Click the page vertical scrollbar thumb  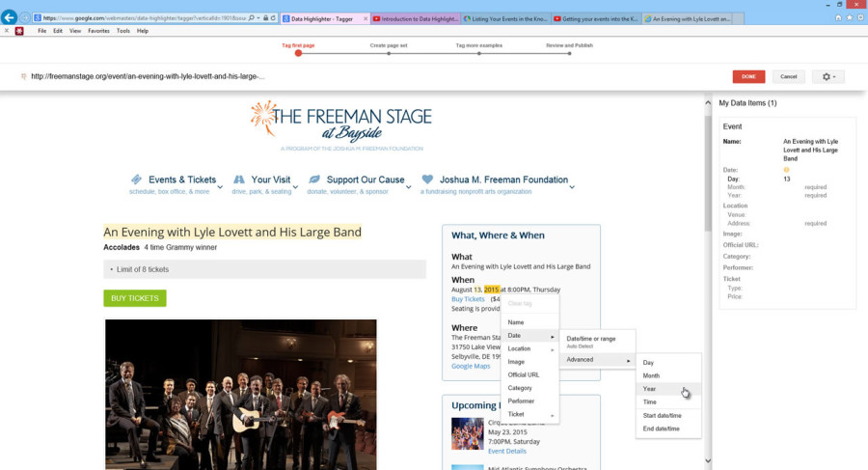pos(708,174)
